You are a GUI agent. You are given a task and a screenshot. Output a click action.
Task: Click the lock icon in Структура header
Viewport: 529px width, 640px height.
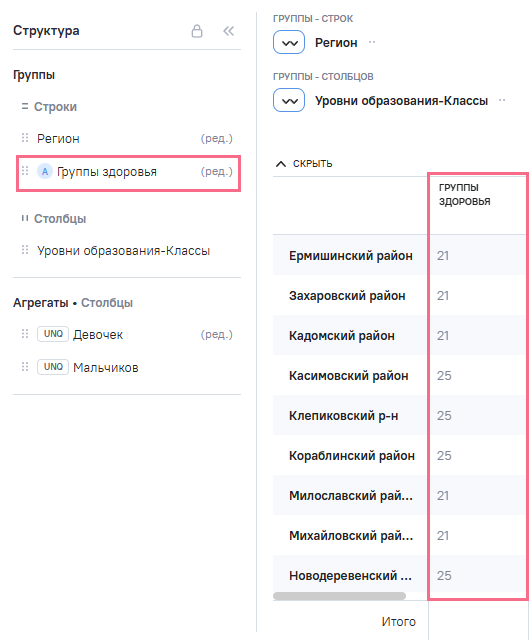click(x=197, y=31)
